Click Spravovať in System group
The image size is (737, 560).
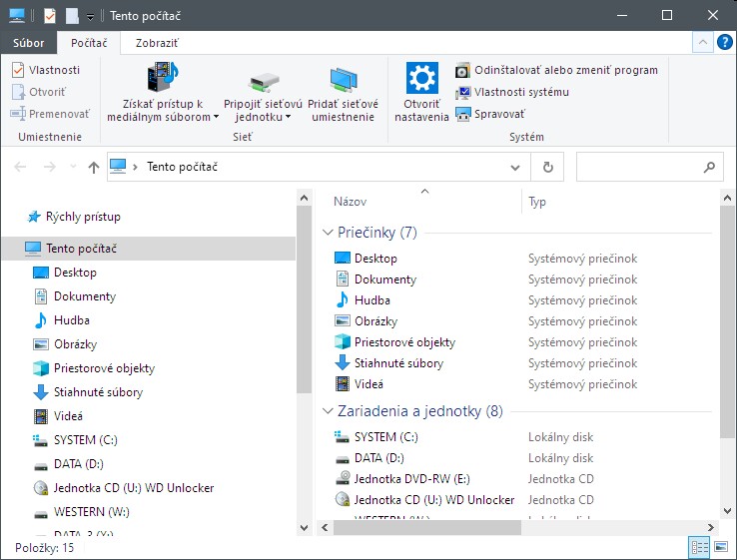pyautogui.click(x=489, y=114)
